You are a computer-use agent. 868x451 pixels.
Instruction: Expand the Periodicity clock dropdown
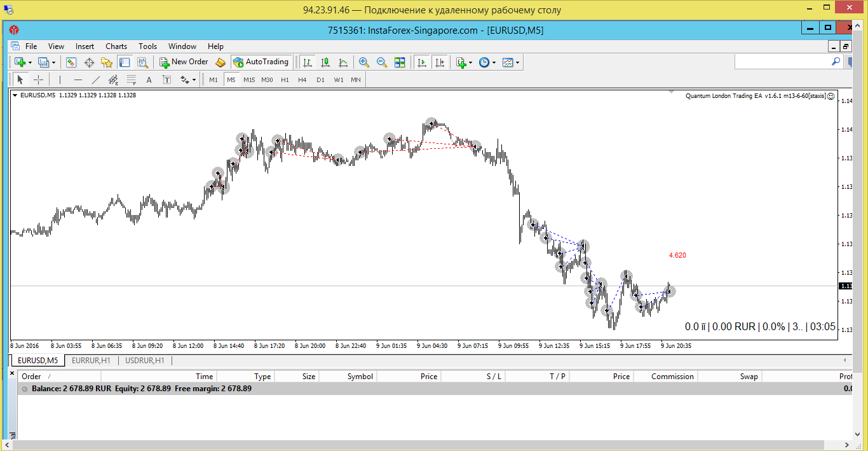pyautogui.click(x=494, y=62)
